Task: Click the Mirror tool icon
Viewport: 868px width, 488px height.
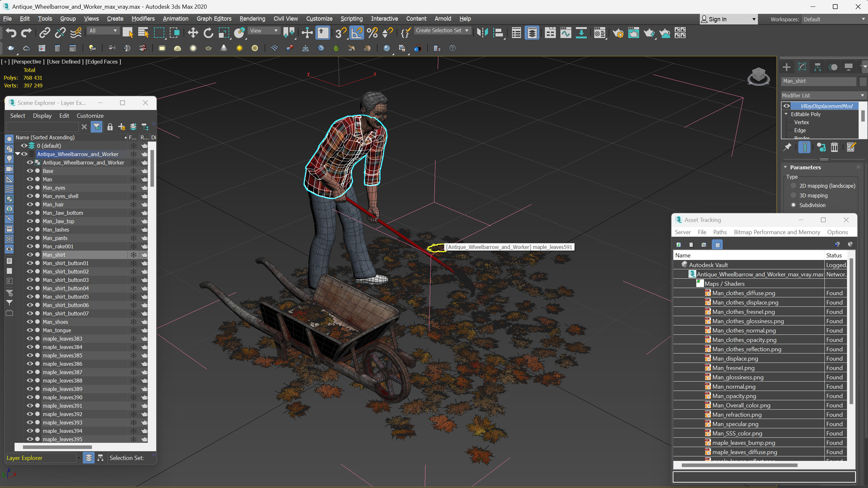Action: (483, 33)
